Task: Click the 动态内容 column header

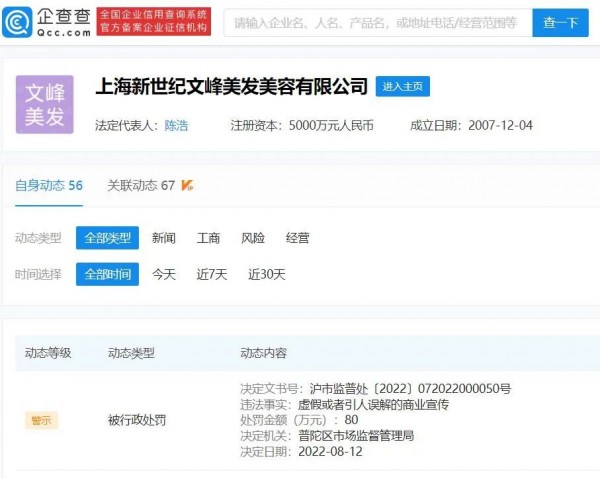Action: click(x=263, y=353)
